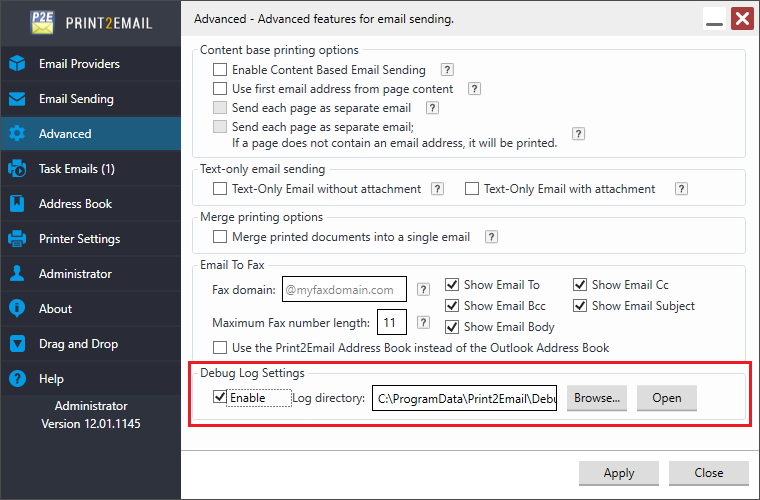Open help for Enable Content Based Email Sending
Viewport: 760px width, 500px height.
click(448, 70)
